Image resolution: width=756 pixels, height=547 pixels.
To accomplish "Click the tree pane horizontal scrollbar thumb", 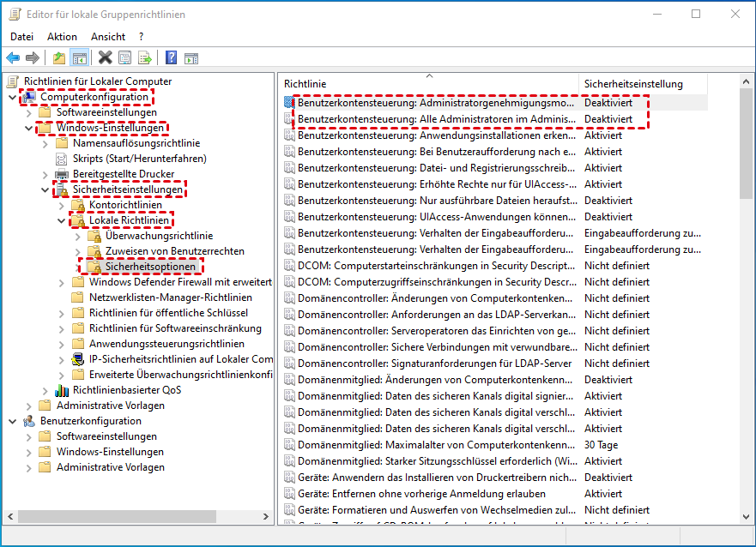I will pyautogui.click(x=116, y=516).
